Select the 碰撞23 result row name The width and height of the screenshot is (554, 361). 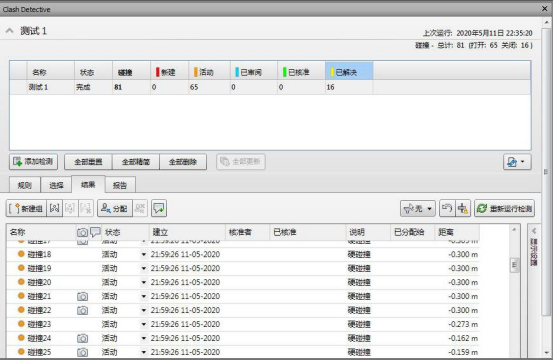point(39,324)
